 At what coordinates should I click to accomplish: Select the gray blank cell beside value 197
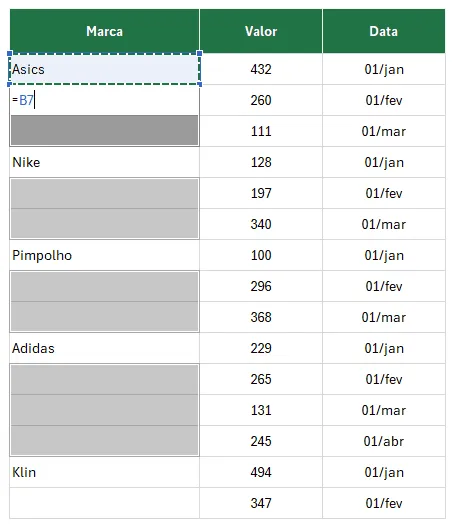(x=104, y=194)
